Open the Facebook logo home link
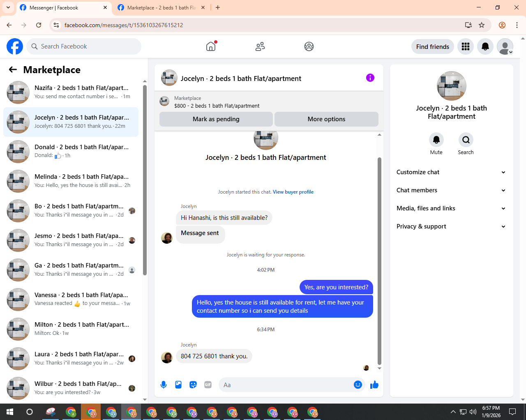Image resolution: width=526 pixels, height=420 pixels. pos(15,46)
